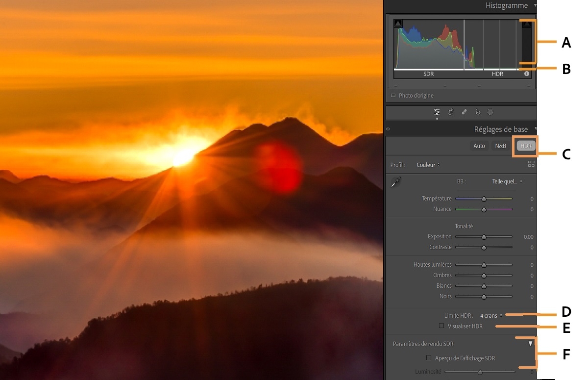Viewport: 588px width, 380px height.
Task: Enable the Visualiser HDR checkbox
Action: [441, 326]
